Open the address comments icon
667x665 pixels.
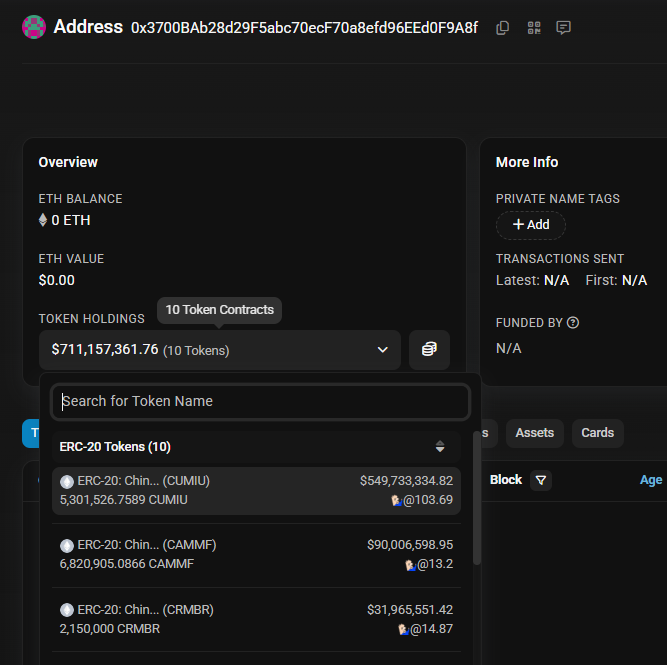click(563, 28)
